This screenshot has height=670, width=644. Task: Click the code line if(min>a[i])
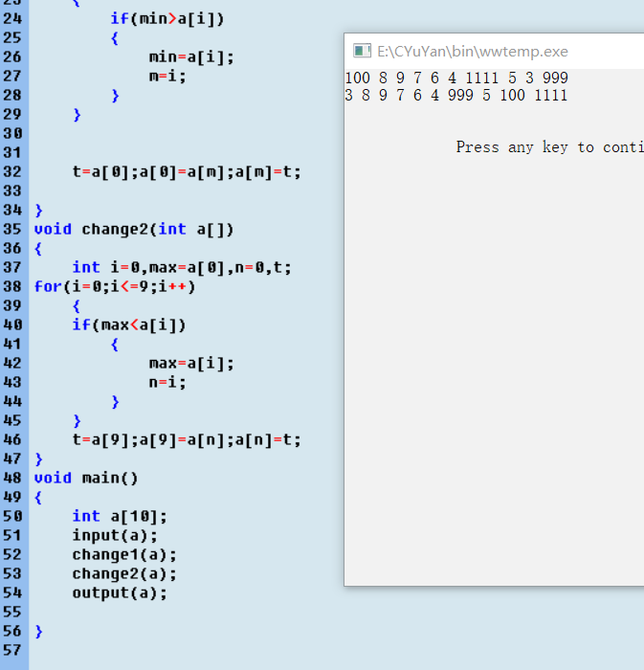(x=167, y=19)
